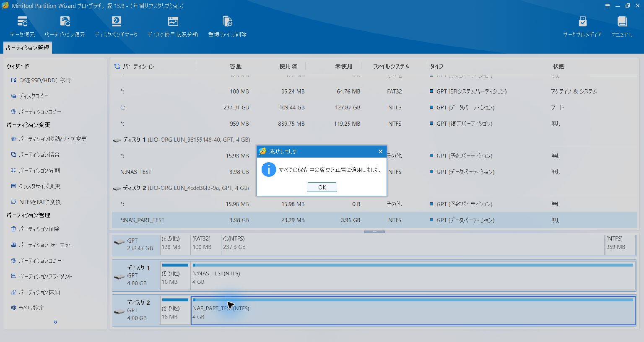The width and height of the screenshot is (644, 342).
Task: Click the N:NAS_TEST(NTFS) bar on Disk 1 map
Action: (x=413, y=275)
